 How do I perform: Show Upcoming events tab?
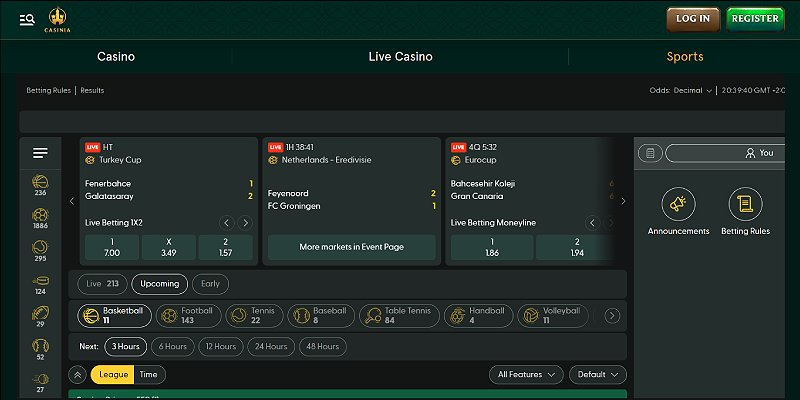click(160, 284)
